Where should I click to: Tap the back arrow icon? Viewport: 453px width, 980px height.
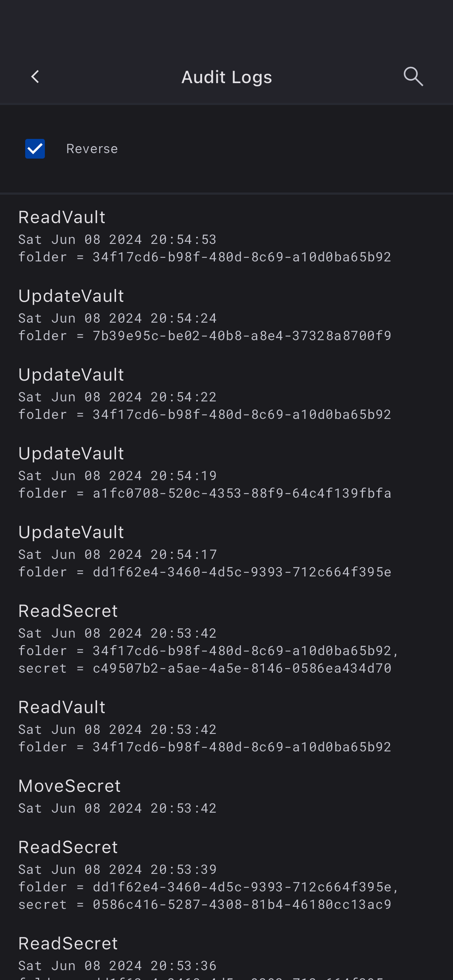click(35, 77)
